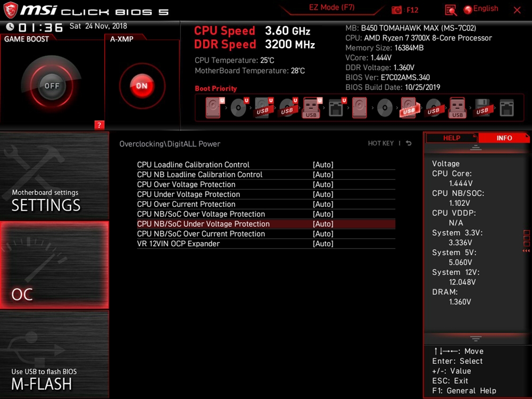Select the UEFI hard disk boot icon
This screenshot has height=399, width=532.
click(x=214, y=107)
